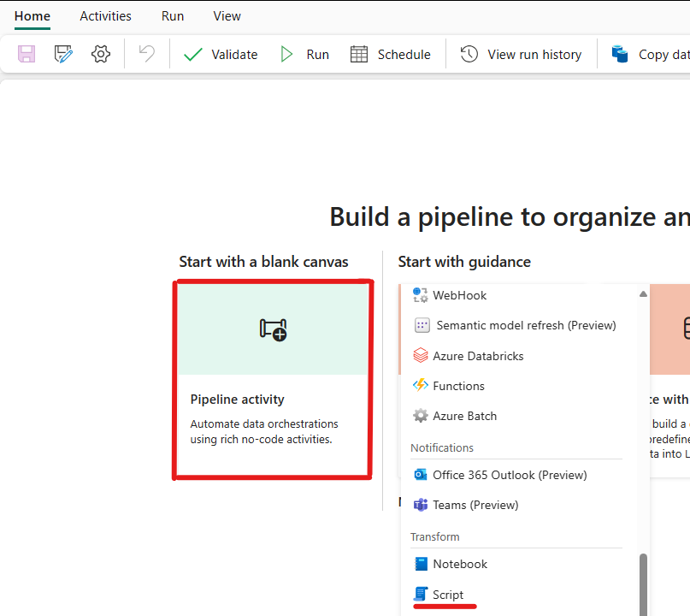Choose the Script transform activity
This screenshot has width=690, height=616.
(x=448, y=595)
